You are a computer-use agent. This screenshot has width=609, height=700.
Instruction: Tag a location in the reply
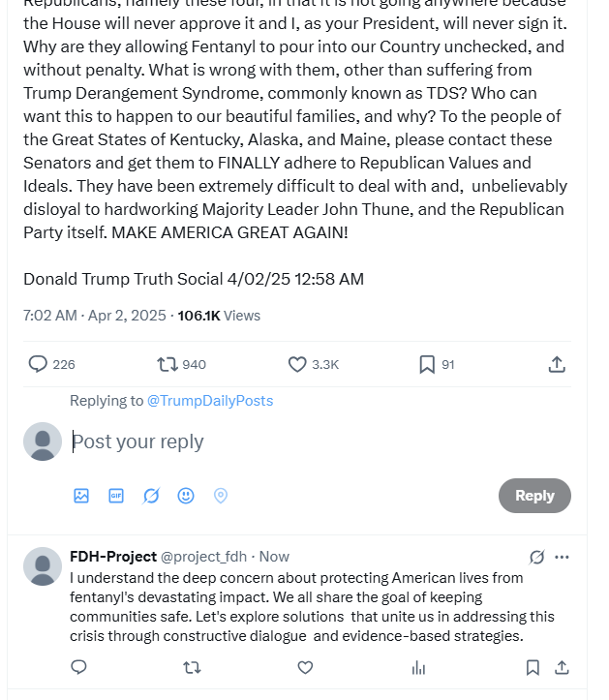[221, 496]
